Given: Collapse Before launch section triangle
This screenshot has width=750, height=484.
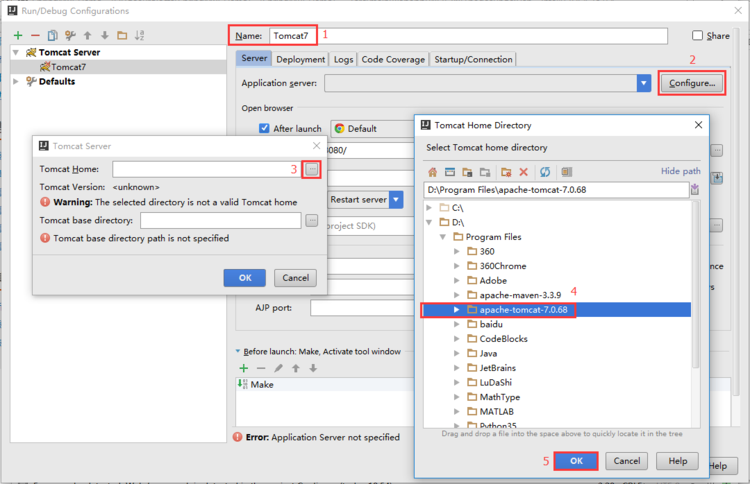Looking at the screenshot, I should click(x=238, y=351).
